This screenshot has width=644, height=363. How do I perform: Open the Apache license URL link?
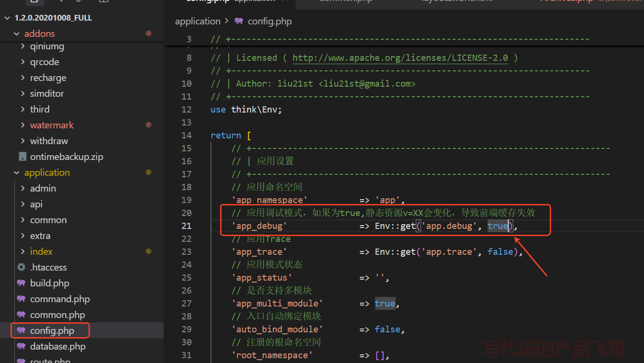coord(400,57)
